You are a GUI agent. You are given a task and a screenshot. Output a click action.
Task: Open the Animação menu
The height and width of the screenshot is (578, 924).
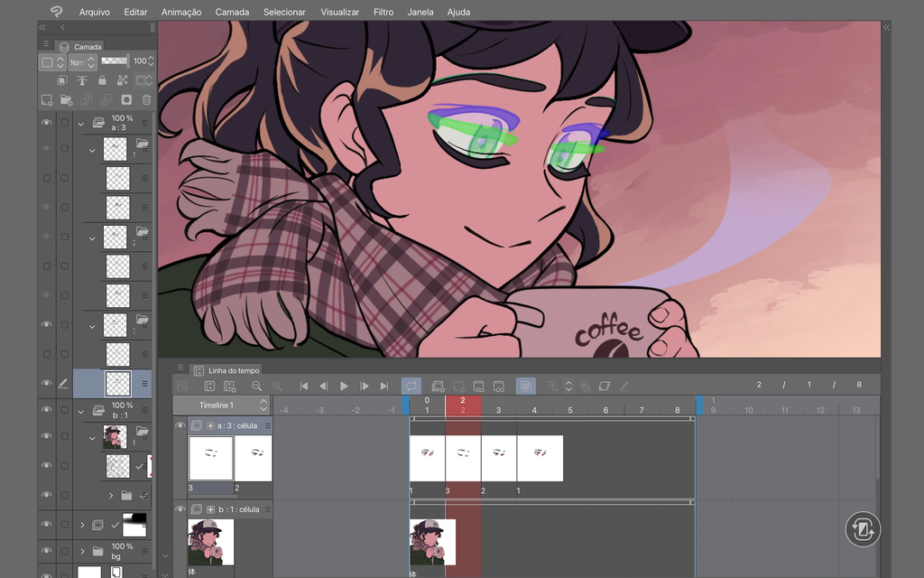(x=183, y=12)
